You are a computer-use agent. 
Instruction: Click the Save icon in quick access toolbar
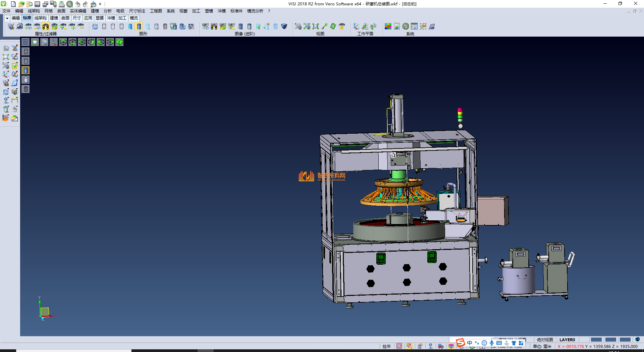[x=37, y=4]
